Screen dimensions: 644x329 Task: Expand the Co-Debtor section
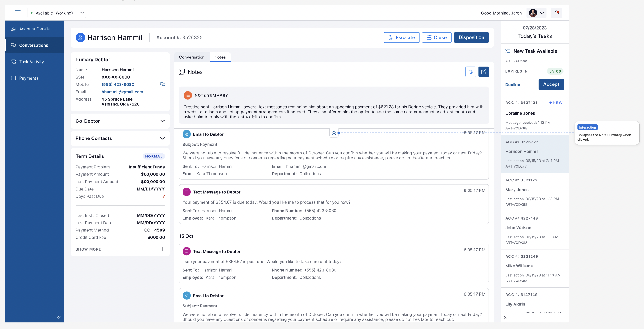tap(162, 121)
